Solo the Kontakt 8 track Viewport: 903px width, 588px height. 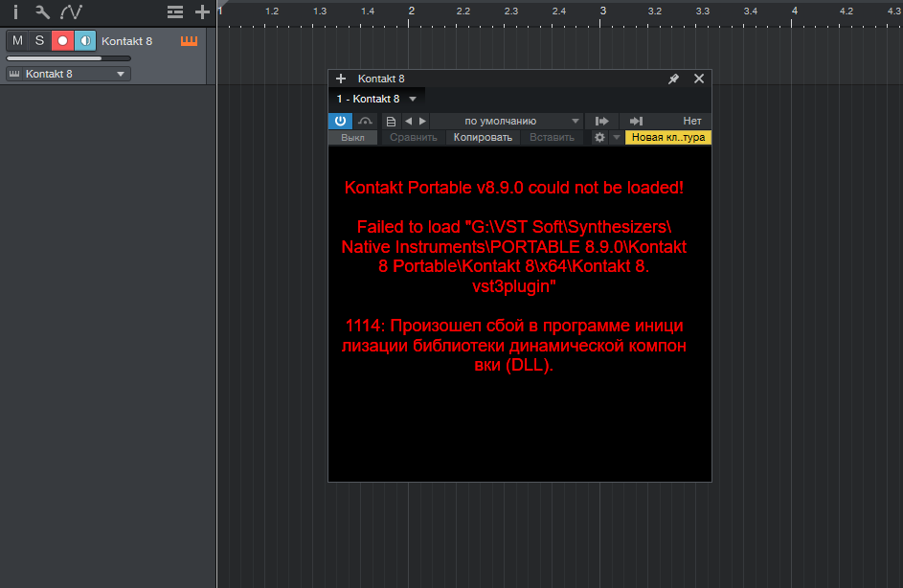point(39,40)
